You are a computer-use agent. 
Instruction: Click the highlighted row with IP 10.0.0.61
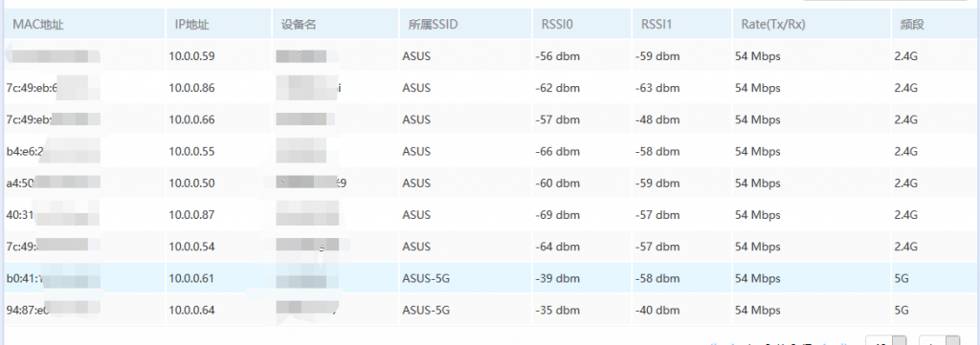490,277
